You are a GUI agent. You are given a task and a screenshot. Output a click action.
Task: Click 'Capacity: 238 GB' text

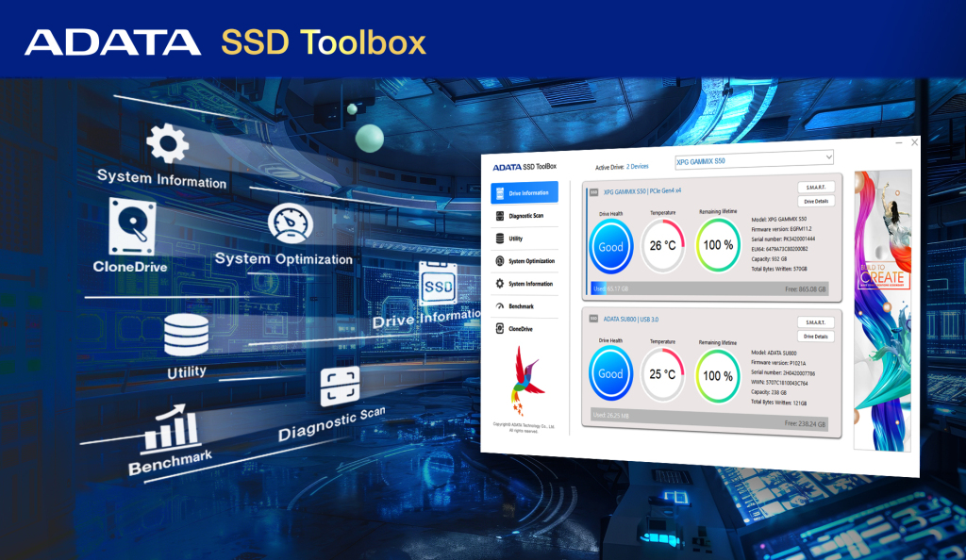coord(769,392)
